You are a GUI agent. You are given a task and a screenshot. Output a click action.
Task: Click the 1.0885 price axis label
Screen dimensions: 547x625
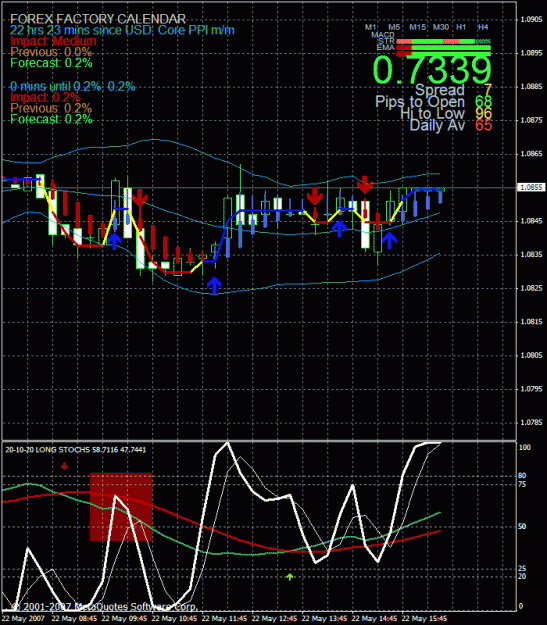tap(531, 86)
